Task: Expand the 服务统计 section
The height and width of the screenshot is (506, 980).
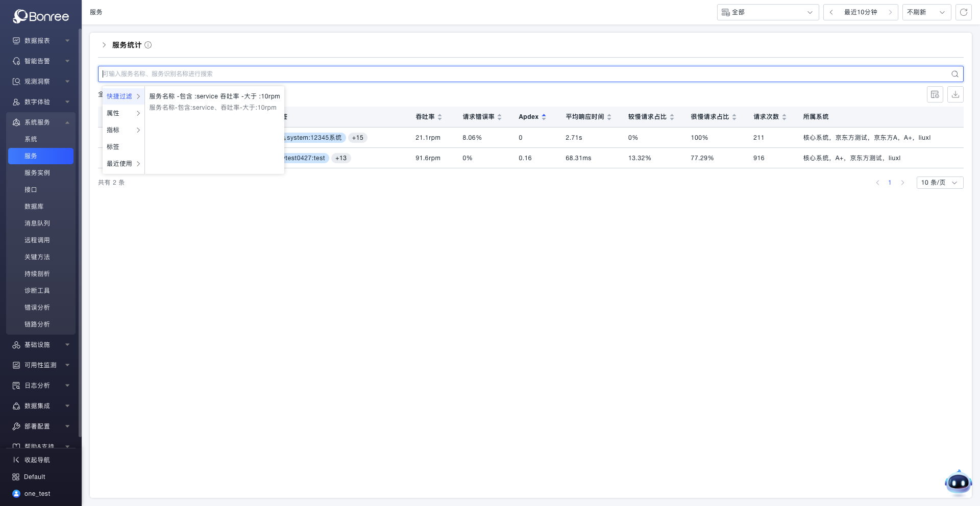Action: 104,45
